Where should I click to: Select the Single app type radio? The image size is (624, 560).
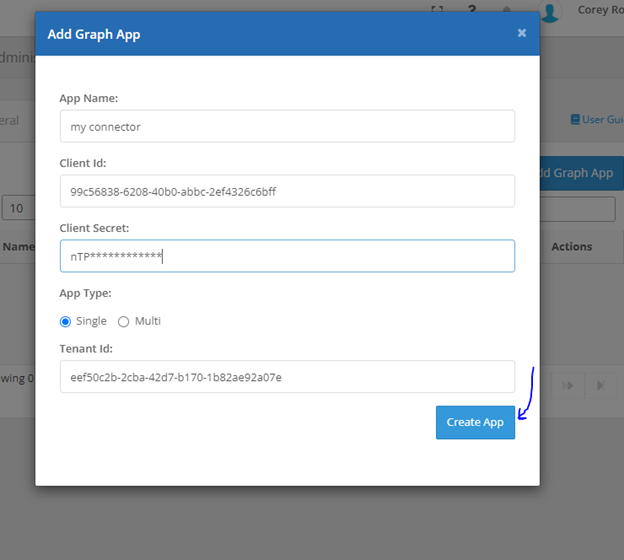(x=66, y=321)
